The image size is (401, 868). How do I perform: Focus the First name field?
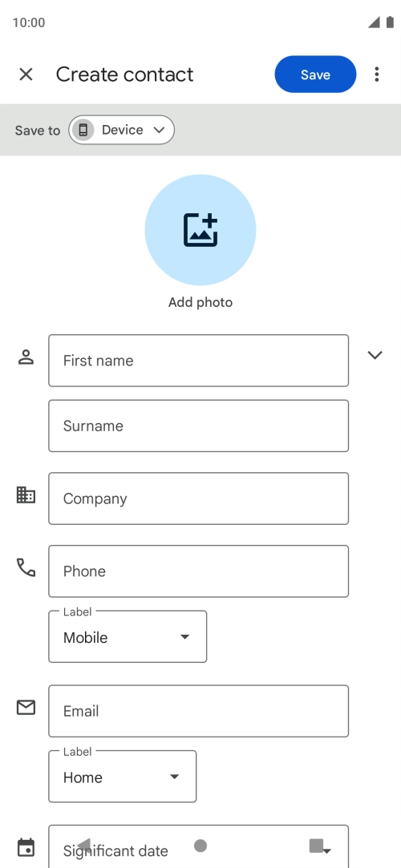pos(198,361)
